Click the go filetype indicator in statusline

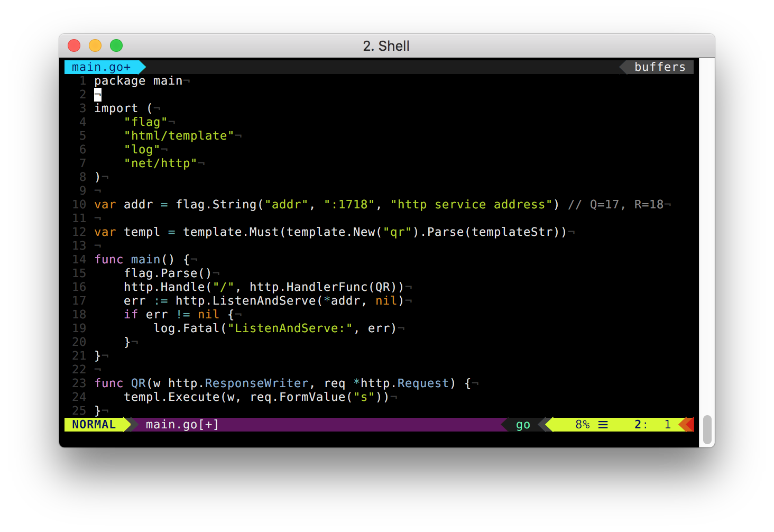[522, 424]
